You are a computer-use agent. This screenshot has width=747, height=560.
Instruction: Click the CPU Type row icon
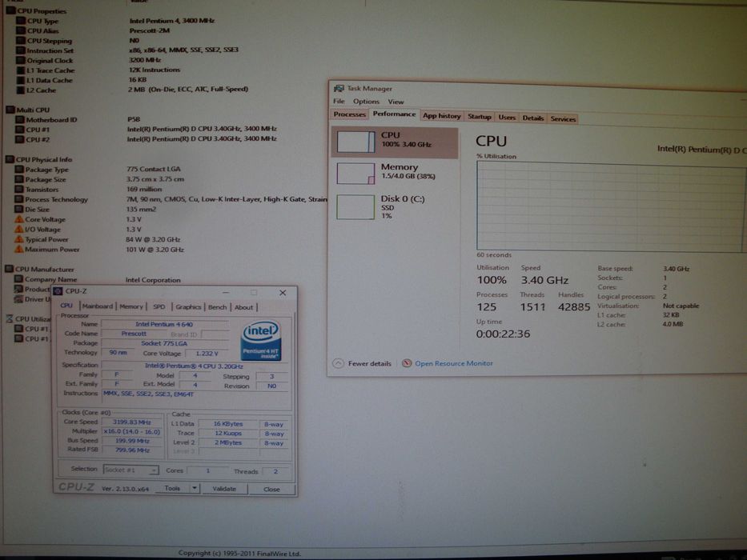click(x=20, y=21)
